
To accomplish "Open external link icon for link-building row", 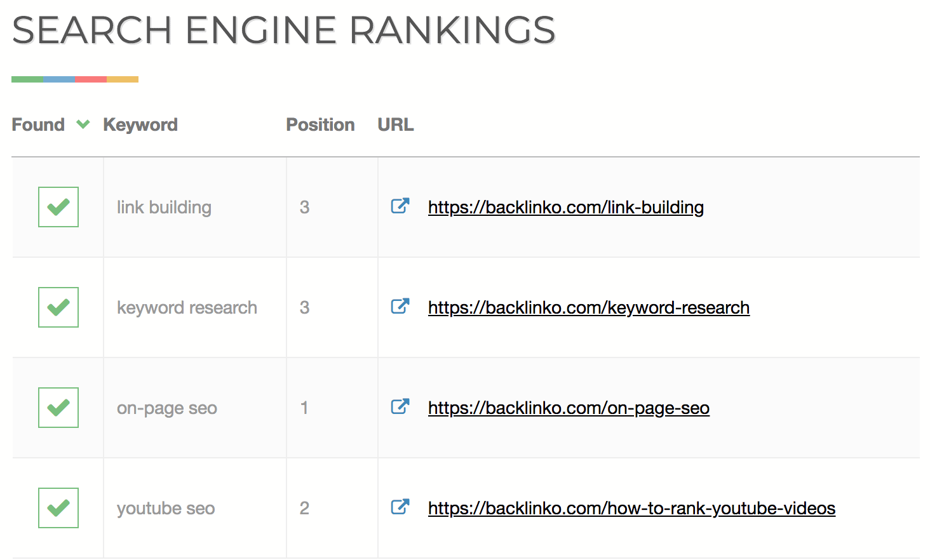I will tap(400, 206).
